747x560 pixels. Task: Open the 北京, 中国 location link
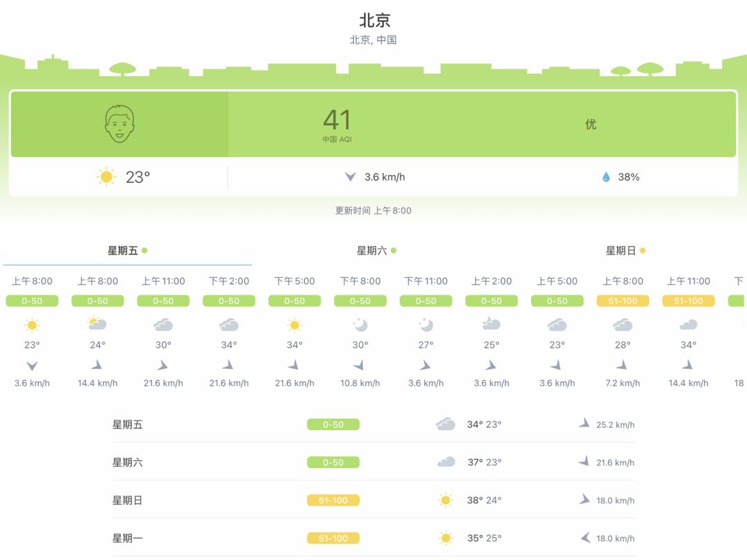click(x=373, y=40)
